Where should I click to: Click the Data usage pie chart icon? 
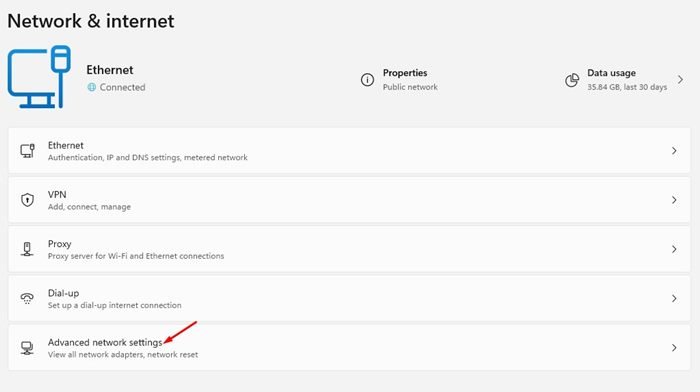click(x=572, y=80)
